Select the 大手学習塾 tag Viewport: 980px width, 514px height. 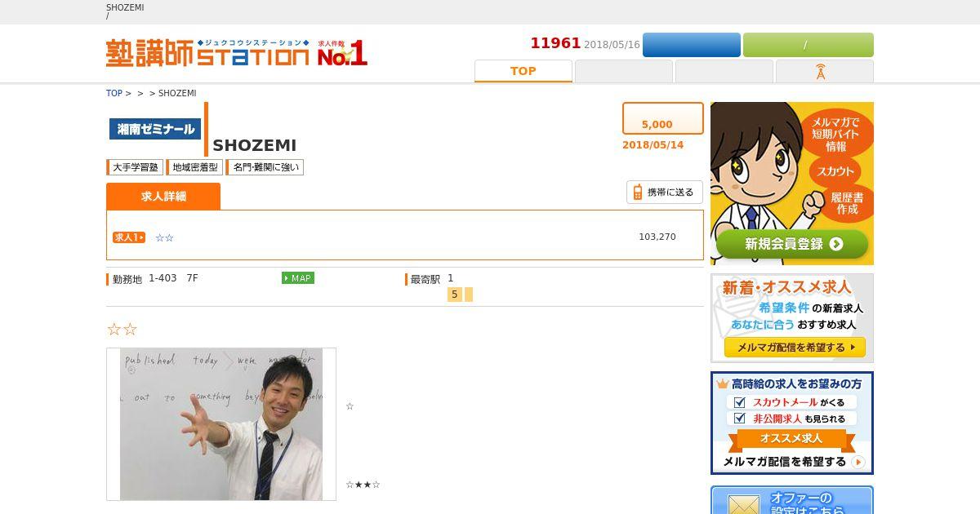[135, 167]
